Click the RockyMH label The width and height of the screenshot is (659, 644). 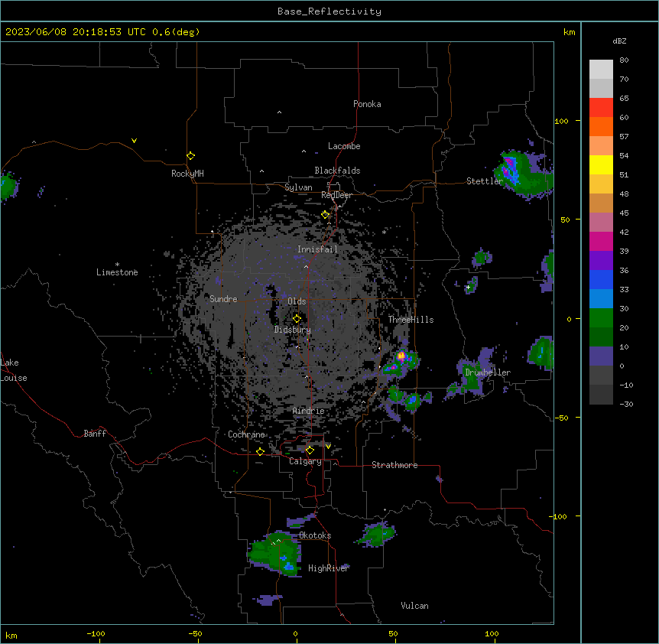pos(187,174)
